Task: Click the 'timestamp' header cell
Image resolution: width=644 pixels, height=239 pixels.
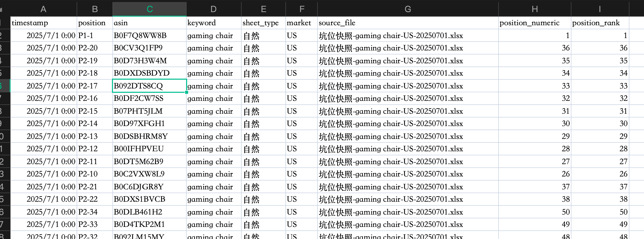Action: pyautogui.click(x=43, y=23)
